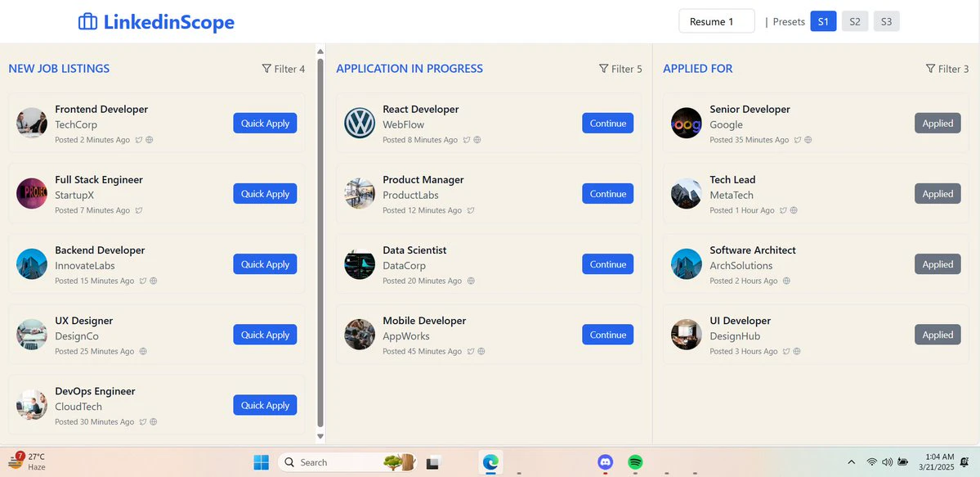Open the globe icon for Mobile Developer listing

pos(481,351)
